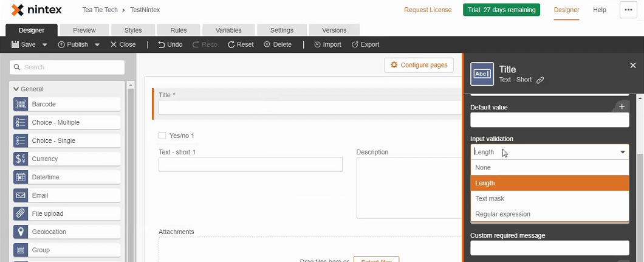Click the TestNintex breadcrumb text
Screen dimensions: 644x262
[145, 10]
